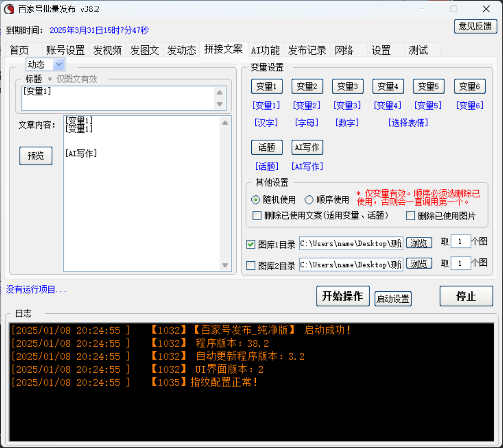Edit image count field for 图库1
The image size is (503, 448).
[461, 242]
